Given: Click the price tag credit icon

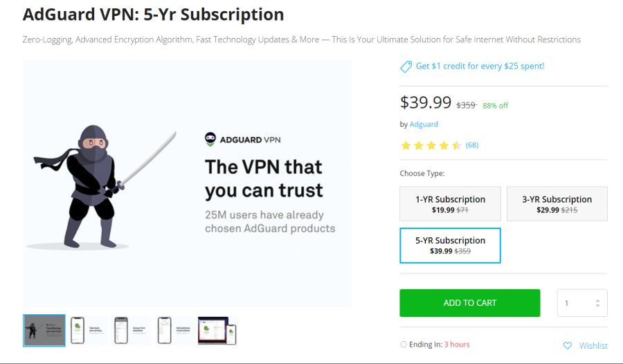Looking at the screenshot, I should coord(406,66).
